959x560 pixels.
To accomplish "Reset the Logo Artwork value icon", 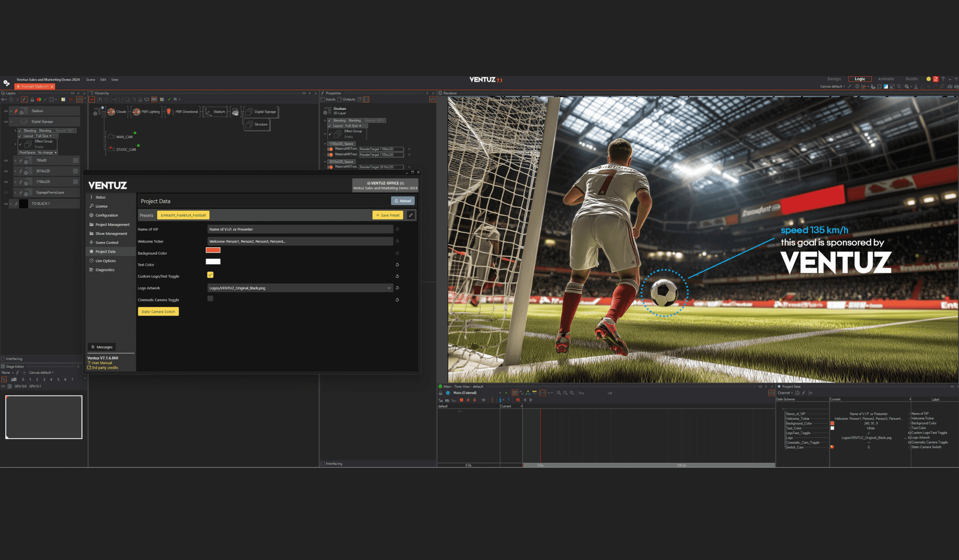I will (x=397, y=288).
